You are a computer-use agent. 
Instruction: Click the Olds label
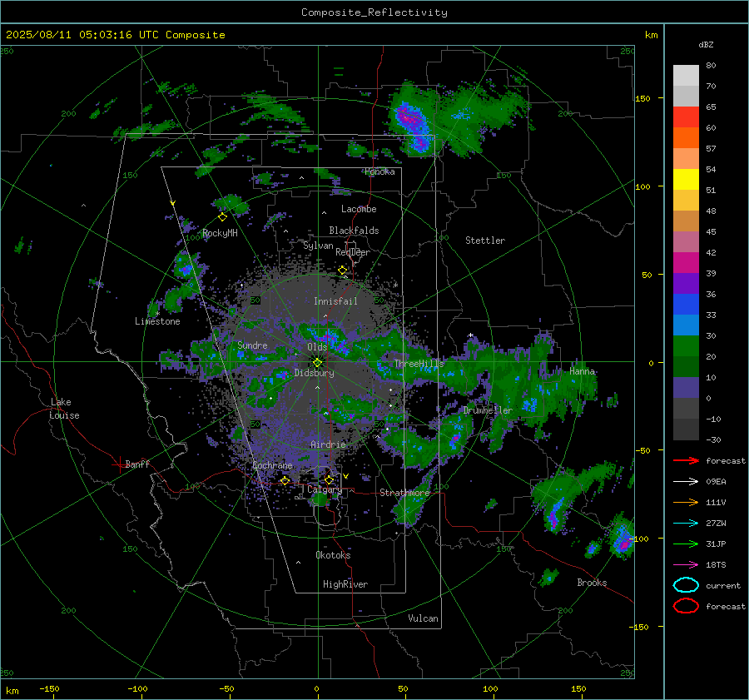coord(317,347)
